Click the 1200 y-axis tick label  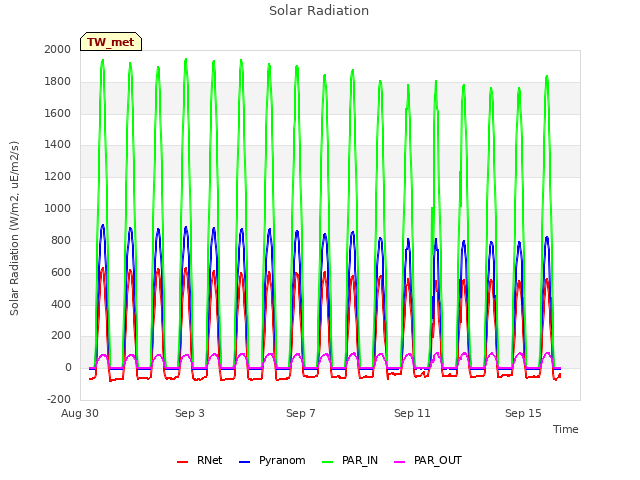point(58,177)
